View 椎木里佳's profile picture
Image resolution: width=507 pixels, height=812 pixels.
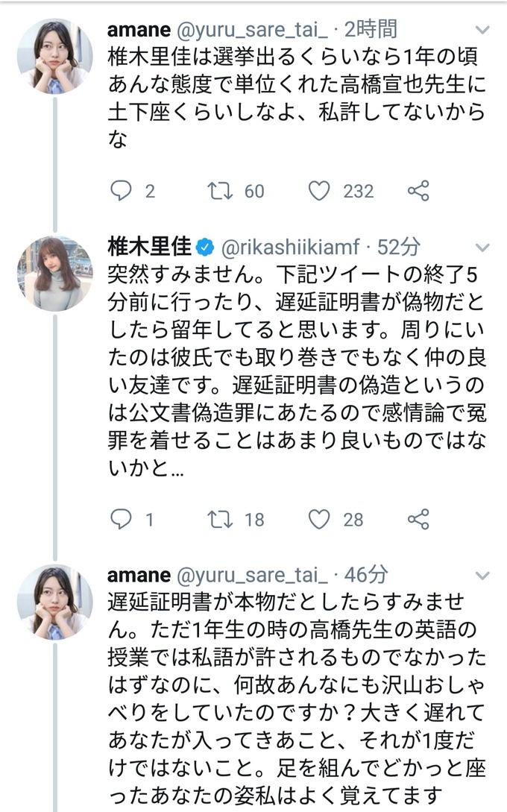click(x=55, y=274)
